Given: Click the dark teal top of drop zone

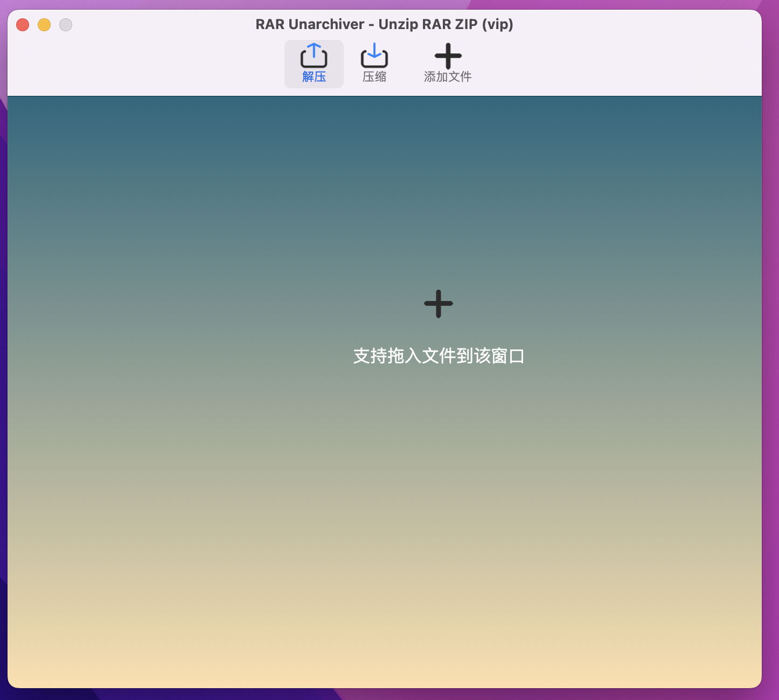Looking at the screenshot, I should point(377,118).
